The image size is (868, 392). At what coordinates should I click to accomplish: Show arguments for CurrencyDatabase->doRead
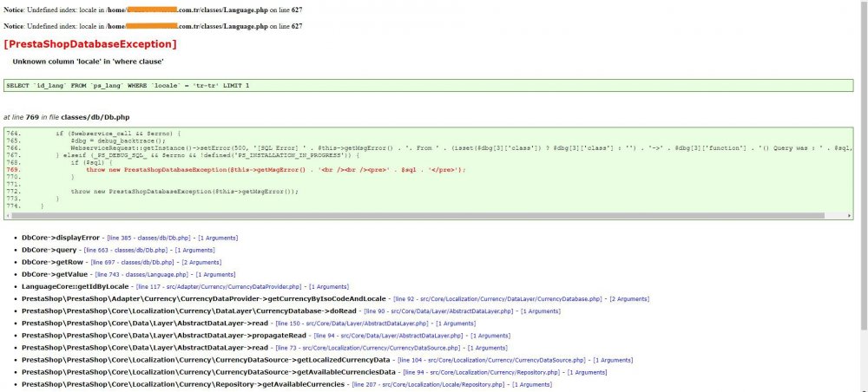pos(542,310)
